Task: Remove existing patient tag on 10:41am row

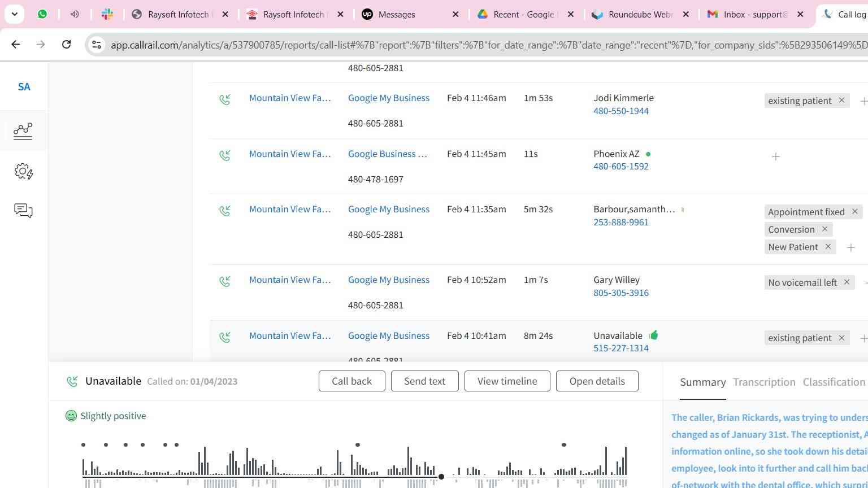Action: click(841, 337)
